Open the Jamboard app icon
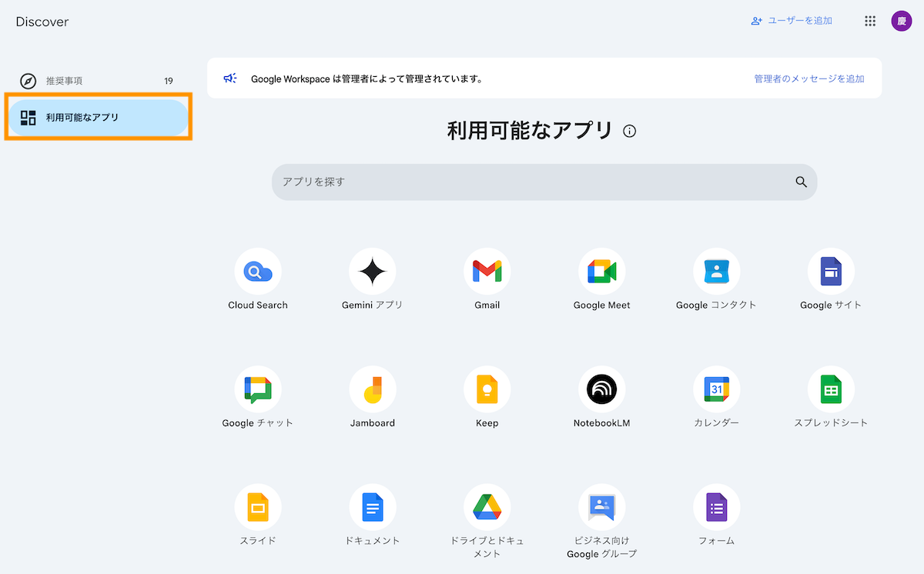The width and height of the screenshot is (924, 574). point(373,389)
